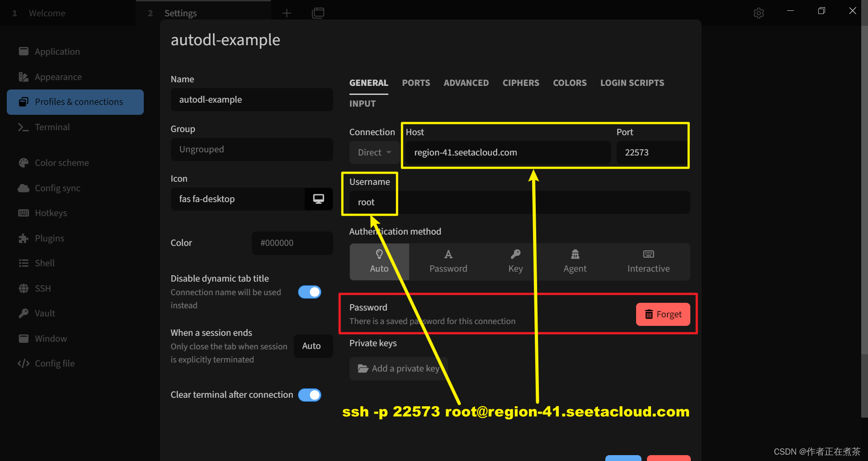The width and height of the screenshot is (868, 461).
Task: Open settings gear icon in title bar
Action: click(759, 13)
